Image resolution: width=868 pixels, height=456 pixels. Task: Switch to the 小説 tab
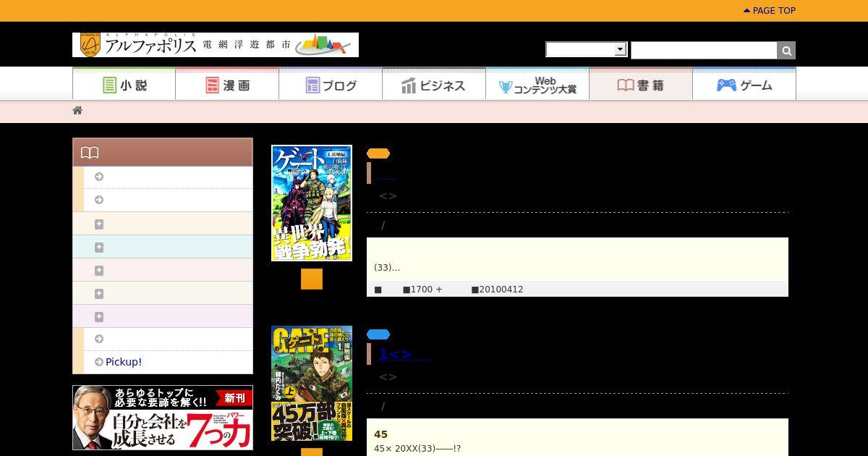(x=124, y=85)
